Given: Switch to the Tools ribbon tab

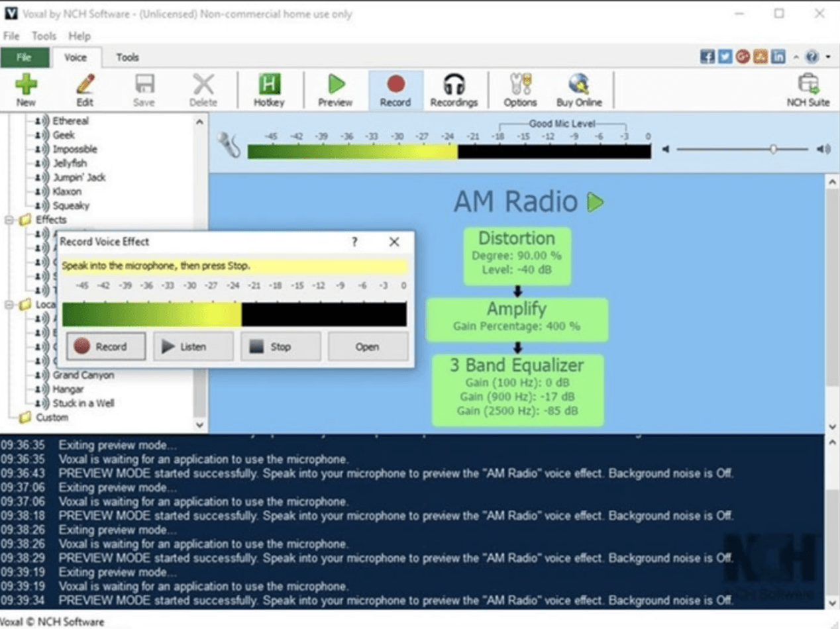Looking at the screenshot, I should pyautogui.click(x=127, y=58).
